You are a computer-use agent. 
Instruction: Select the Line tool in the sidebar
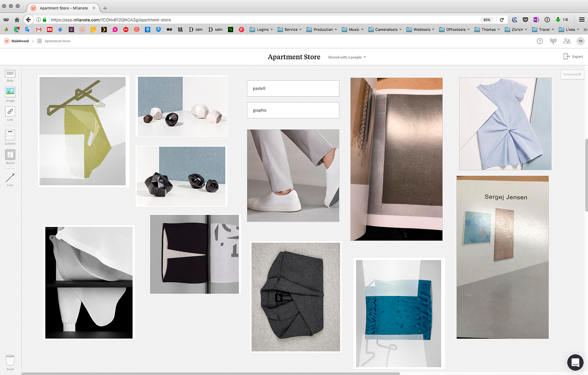[10, 179]
